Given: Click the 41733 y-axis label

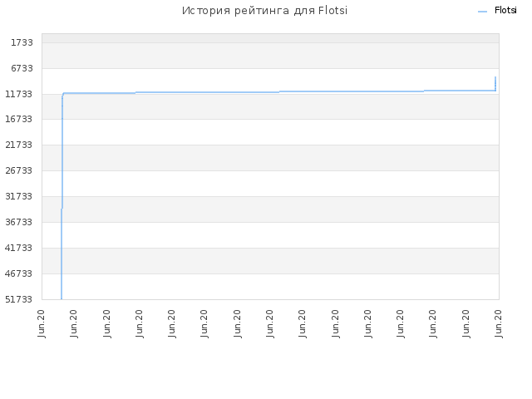Looking at the screenshot, I should pos(18,248).
